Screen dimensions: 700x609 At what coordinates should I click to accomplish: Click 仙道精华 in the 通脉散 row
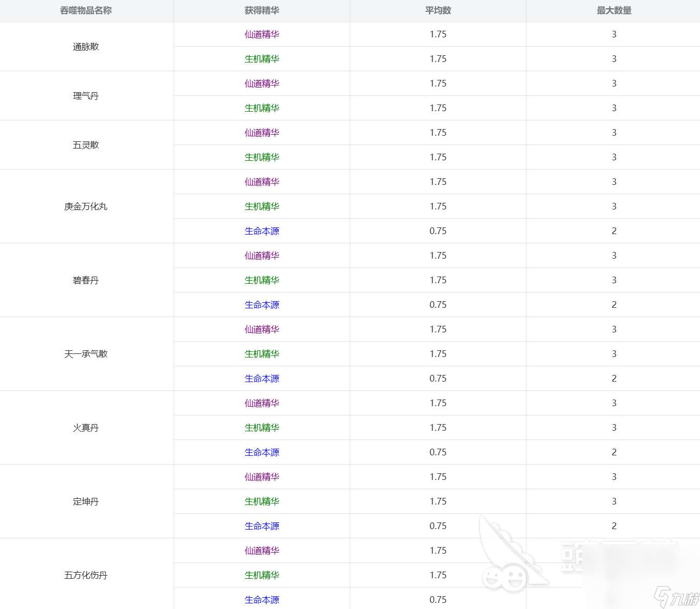pos(262,34)
